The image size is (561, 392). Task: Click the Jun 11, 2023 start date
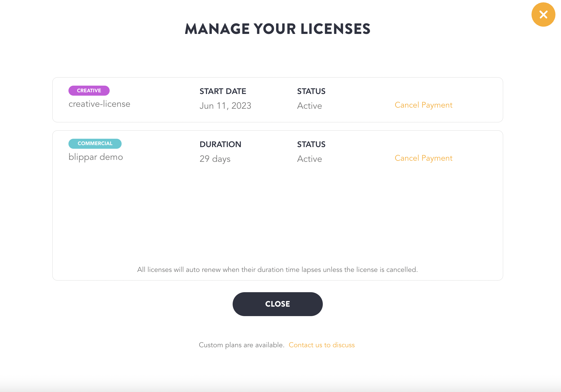(x=225, y=106)
